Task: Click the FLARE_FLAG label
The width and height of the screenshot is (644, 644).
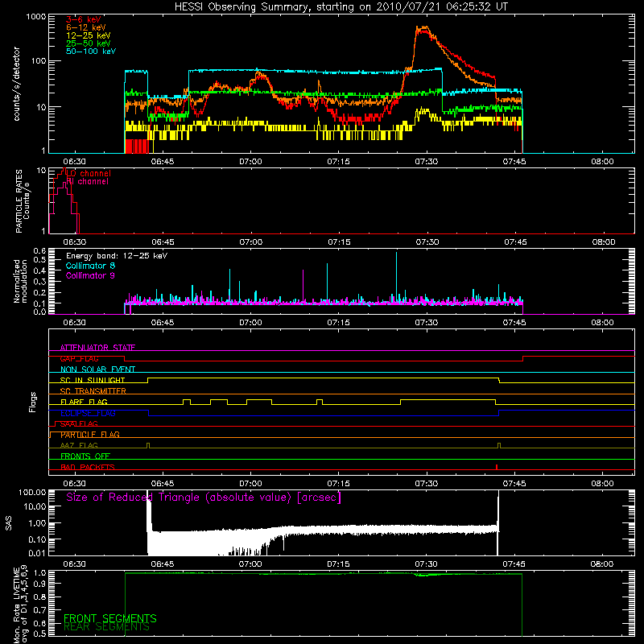Action: coord(84,402)
